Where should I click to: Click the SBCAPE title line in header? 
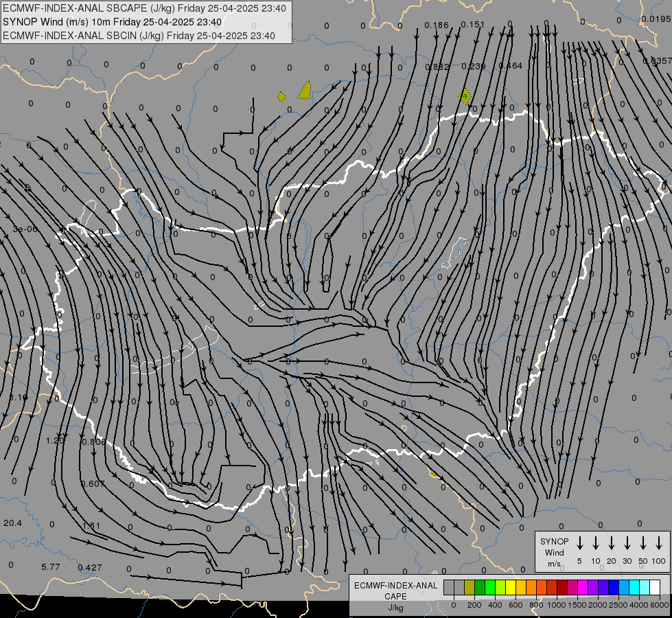coord(144,8)
